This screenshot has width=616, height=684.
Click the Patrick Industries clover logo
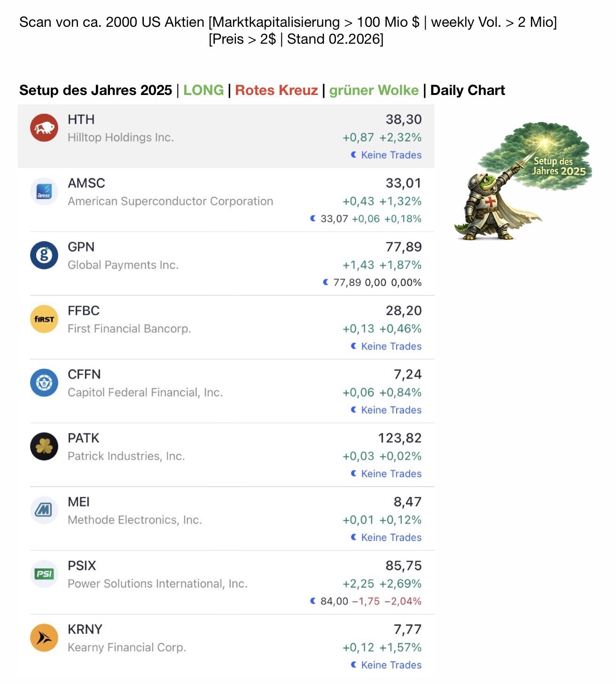44,447
